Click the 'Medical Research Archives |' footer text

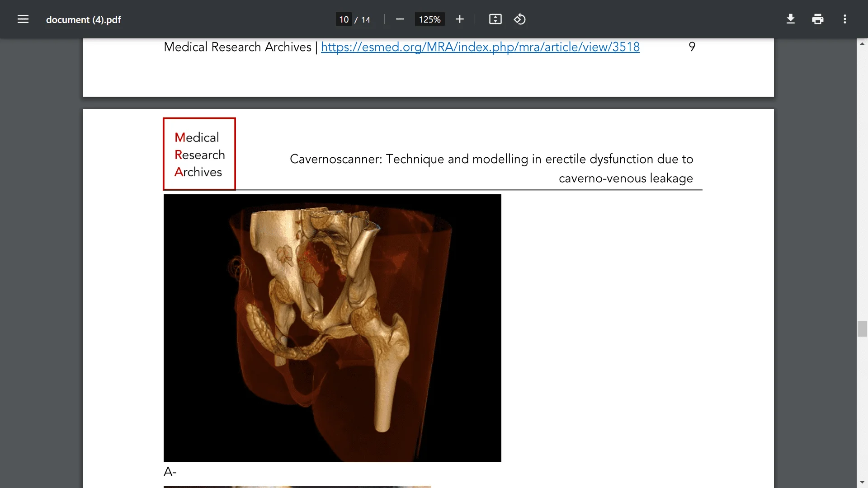[241, 47]
